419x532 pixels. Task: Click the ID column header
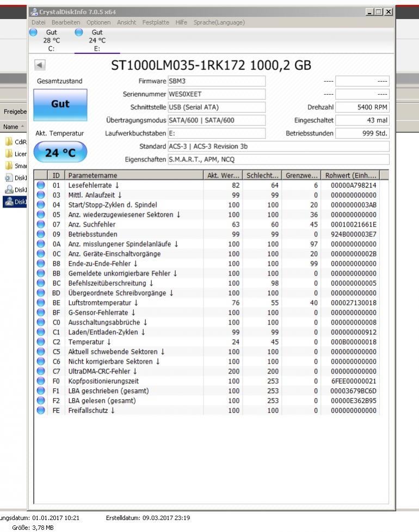pos(56,175)
